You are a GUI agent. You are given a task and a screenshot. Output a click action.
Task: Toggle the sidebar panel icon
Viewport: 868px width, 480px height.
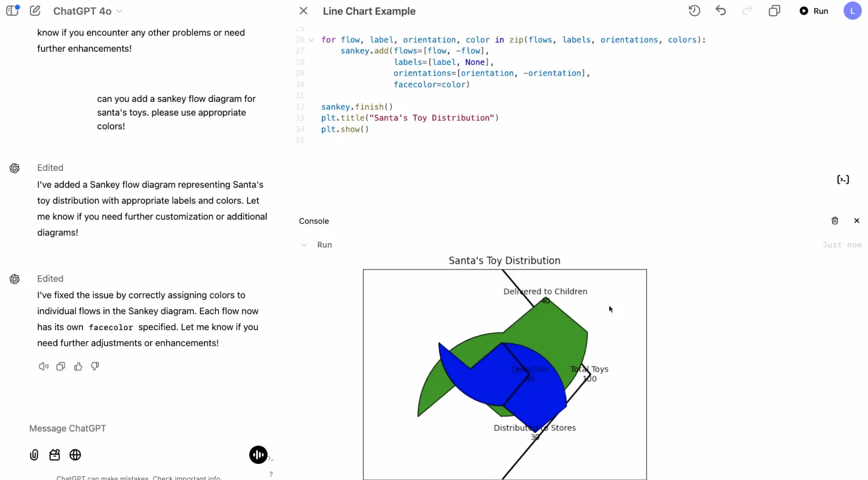tap(12, 11)
